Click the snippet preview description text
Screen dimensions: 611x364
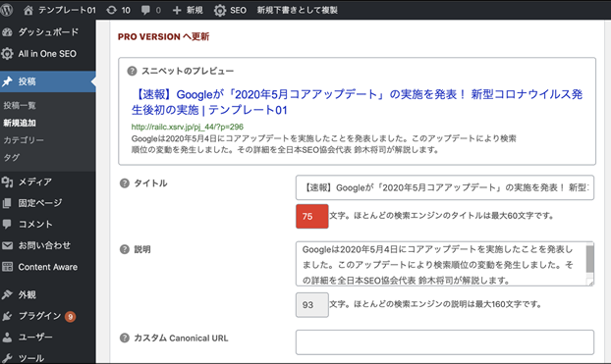pyautogui.click(x=323, y=144)
